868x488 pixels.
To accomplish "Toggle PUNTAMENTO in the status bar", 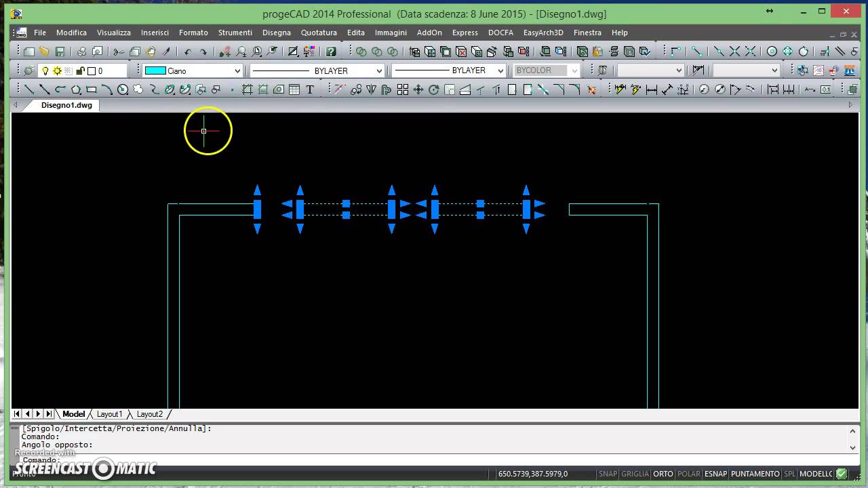I will tap(755, 474).
